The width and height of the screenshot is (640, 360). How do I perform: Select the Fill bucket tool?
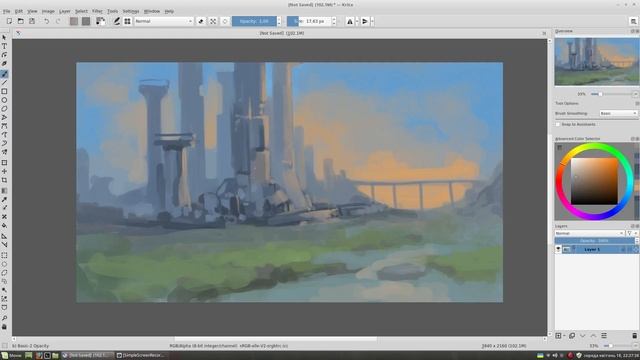(4, 226)
